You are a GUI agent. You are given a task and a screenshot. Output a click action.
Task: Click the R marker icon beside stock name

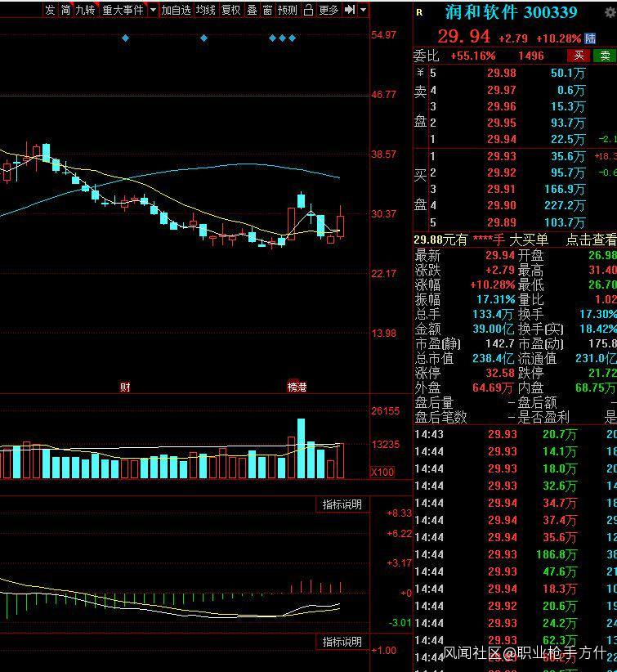coord(419,13)
